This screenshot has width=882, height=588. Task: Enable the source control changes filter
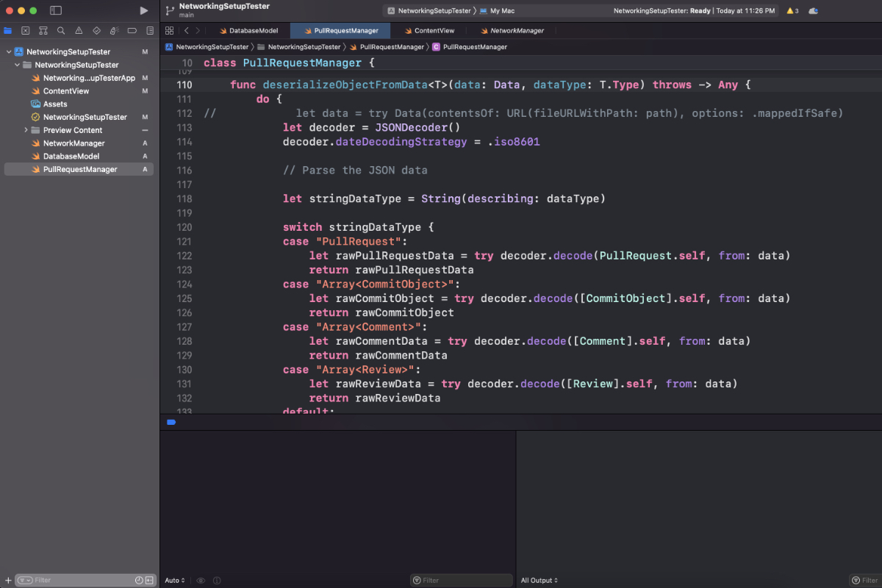tap(150, 580)
